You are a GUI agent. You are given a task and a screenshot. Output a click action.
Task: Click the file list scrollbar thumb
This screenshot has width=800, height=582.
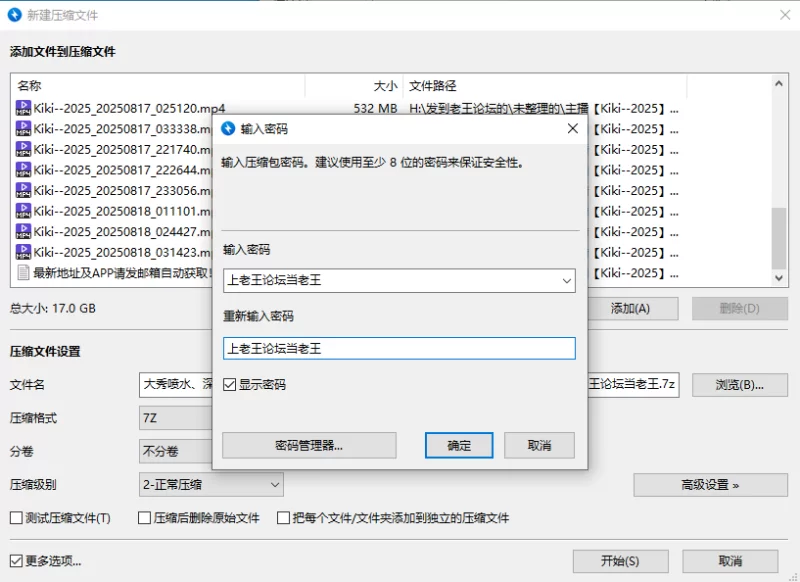[779, 238]
